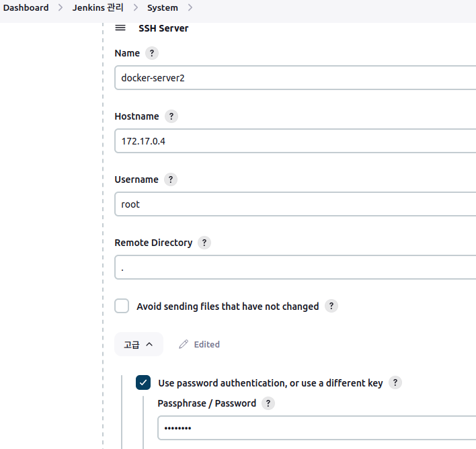
Task: Expand the chevron after System breadcrumb
Action: click(190, 7)
